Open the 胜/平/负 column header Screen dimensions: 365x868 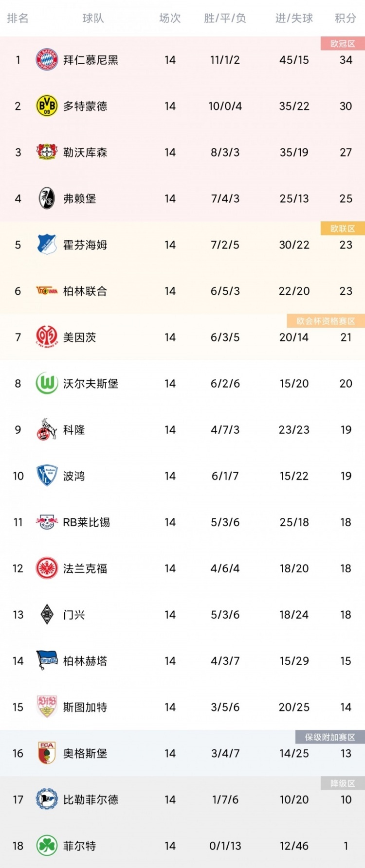point(225,18)
